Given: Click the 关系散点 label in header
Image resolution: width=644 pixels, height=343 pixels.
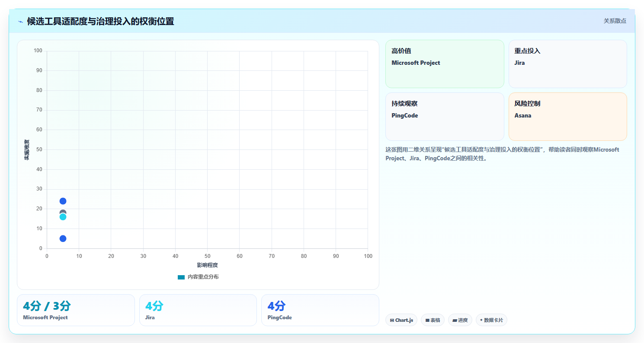Looking at the screenshot, I should (615, 21).
